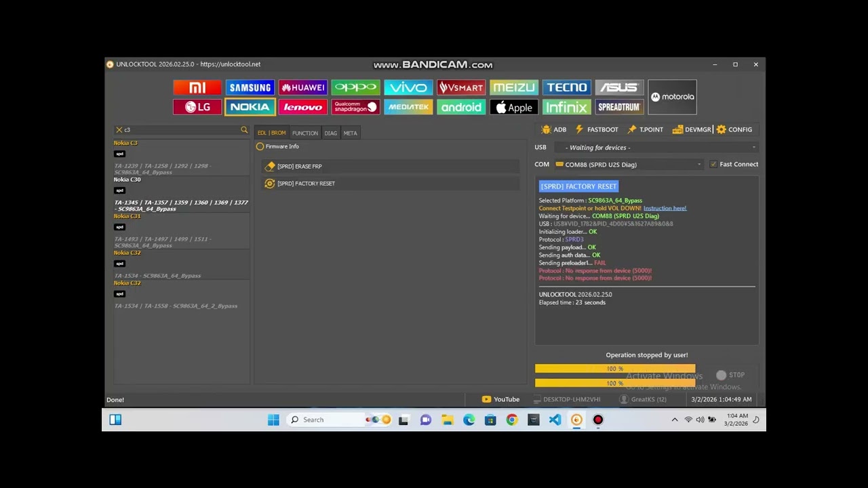868x488 pixels.
Task: Open the CONFIG settings
Action: click(734, 129)
